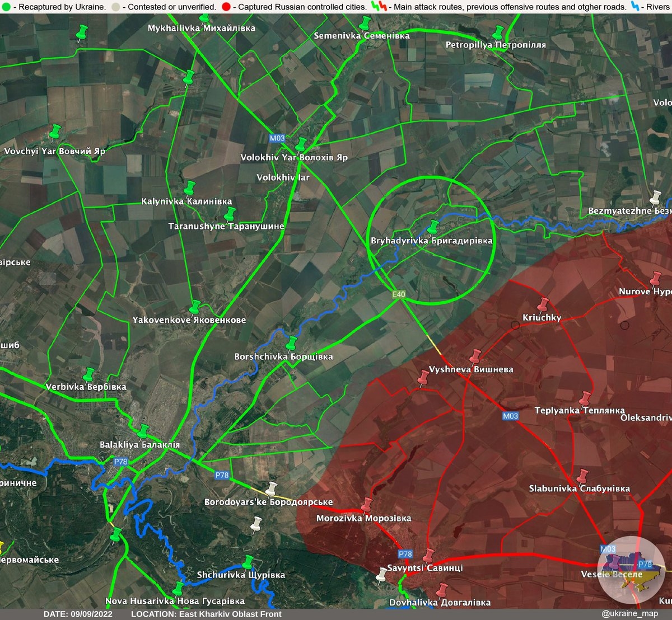Click the E40 road sign
Image resolution: width=672 pixels, height=620 pixels.
pyautogui.click(x=399, y=294)
